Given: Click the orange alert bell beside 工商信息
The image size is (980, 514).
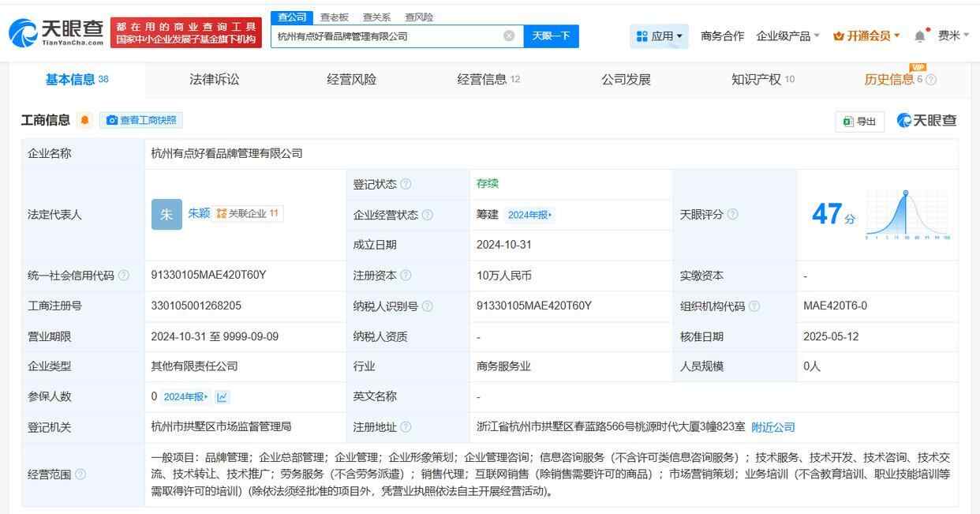Looking at the screenshot, I should click(x=85, y=121).
